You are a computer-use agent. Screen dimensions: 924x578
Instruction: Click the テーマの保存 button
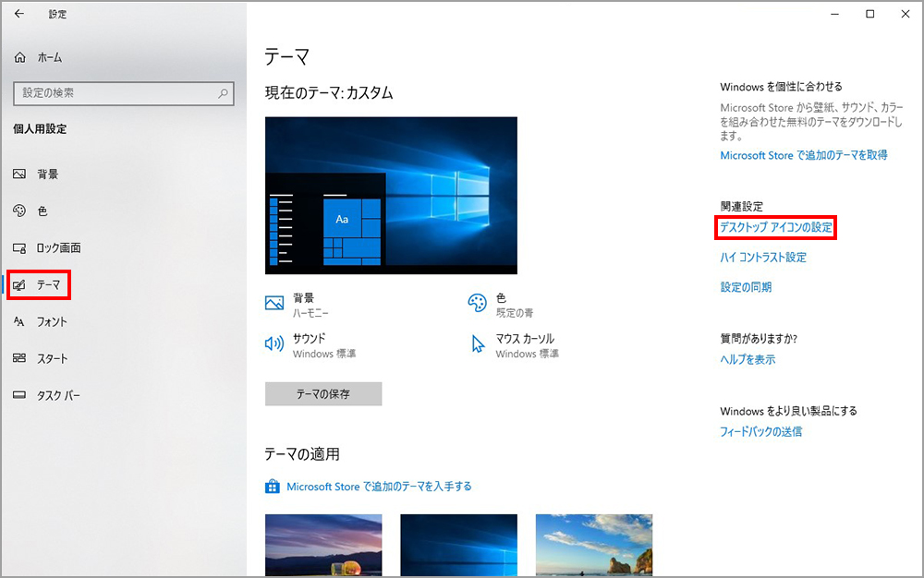(x=323, y=393)
